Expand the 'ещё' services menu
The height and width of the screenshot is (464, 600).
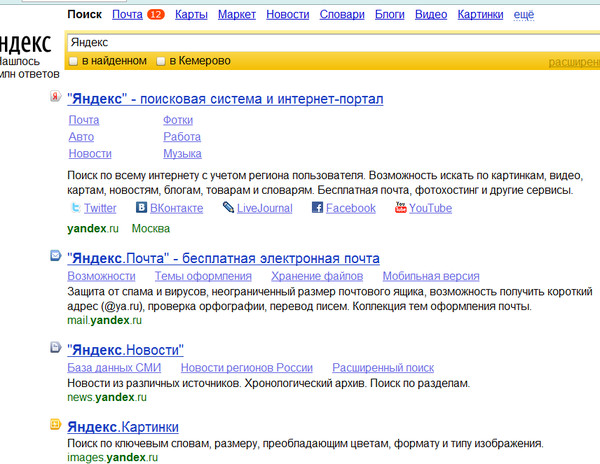pyautogui.click(x=523, y=15)
